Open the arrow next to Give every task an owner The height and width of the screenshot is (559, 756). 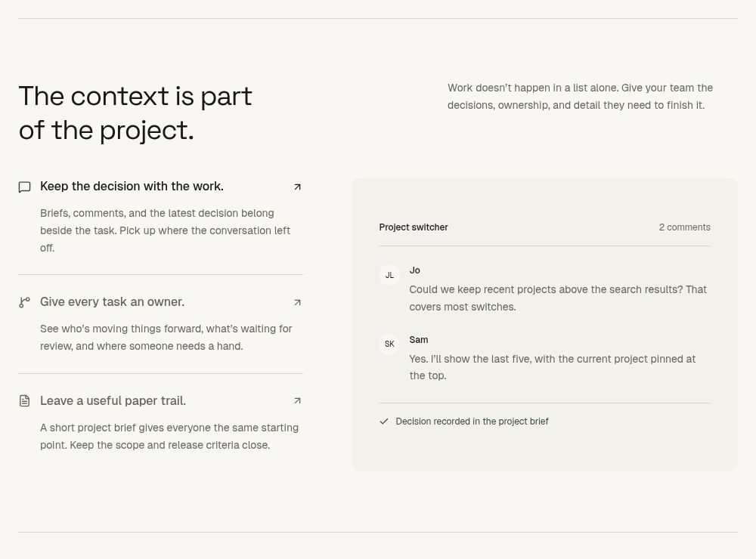[297, 303]
